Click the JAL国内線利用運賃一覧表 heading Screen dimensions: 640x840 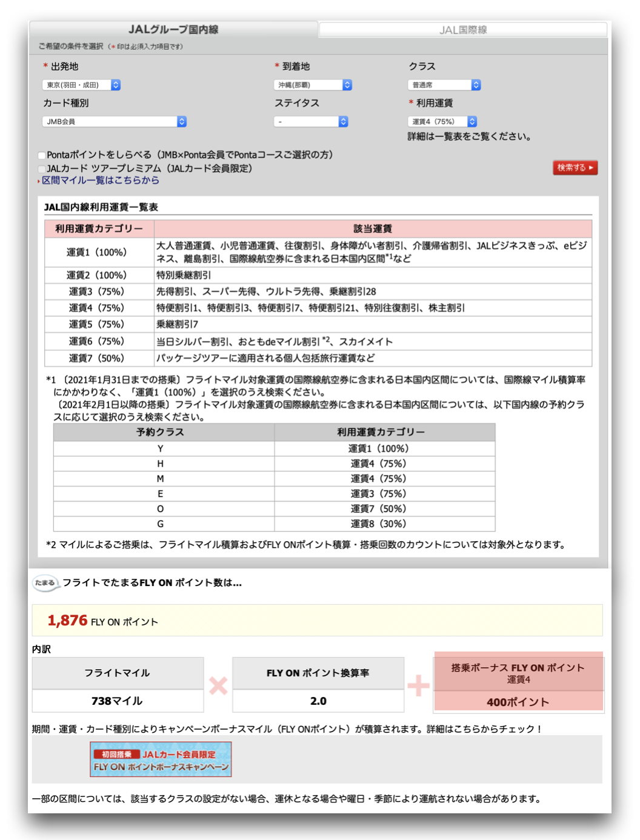[x=101, y=207]
